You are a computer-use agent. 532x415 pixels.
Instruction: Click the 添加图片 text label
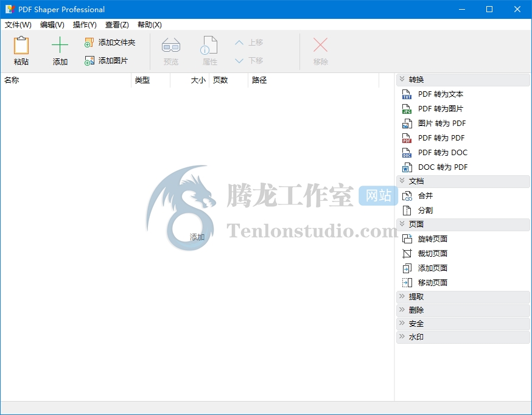(113, 61)
